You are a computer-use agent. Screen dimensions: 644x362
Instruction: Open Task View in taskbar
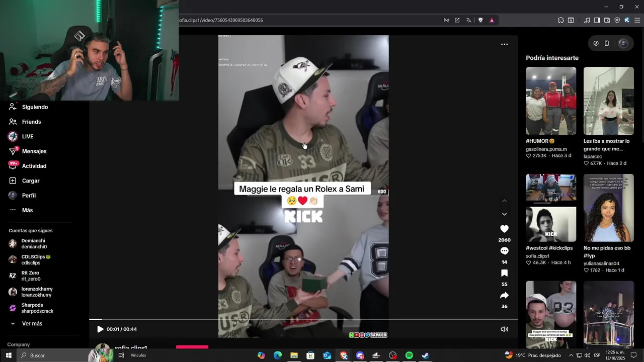[x=121, y=355]
